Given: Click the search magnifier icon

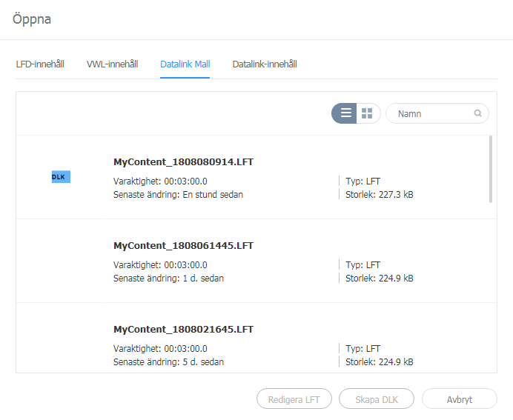Looking at the screenshot, I should (x=478, y=113).
